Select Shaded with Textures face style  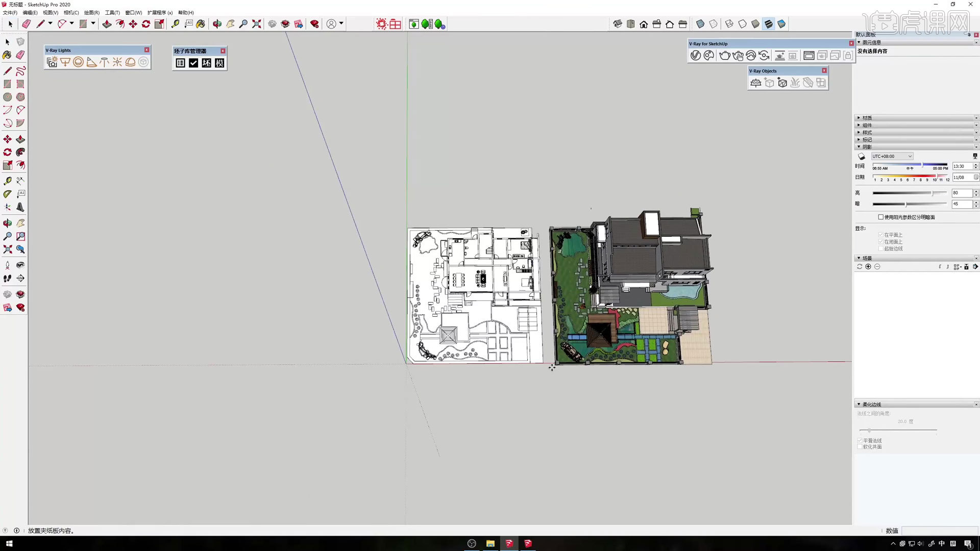click(x=769, y=24)
